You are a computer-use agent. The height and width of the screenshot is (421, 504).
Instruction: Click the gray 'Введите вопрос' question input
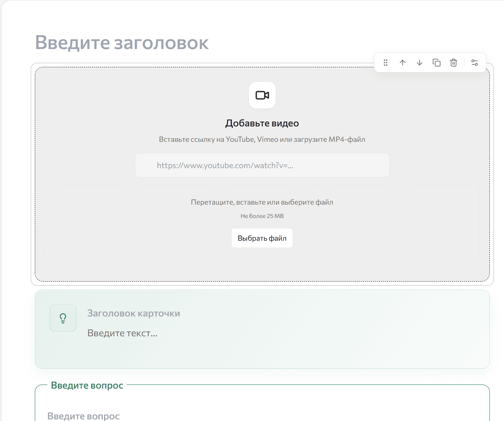(x=83, y=416)
